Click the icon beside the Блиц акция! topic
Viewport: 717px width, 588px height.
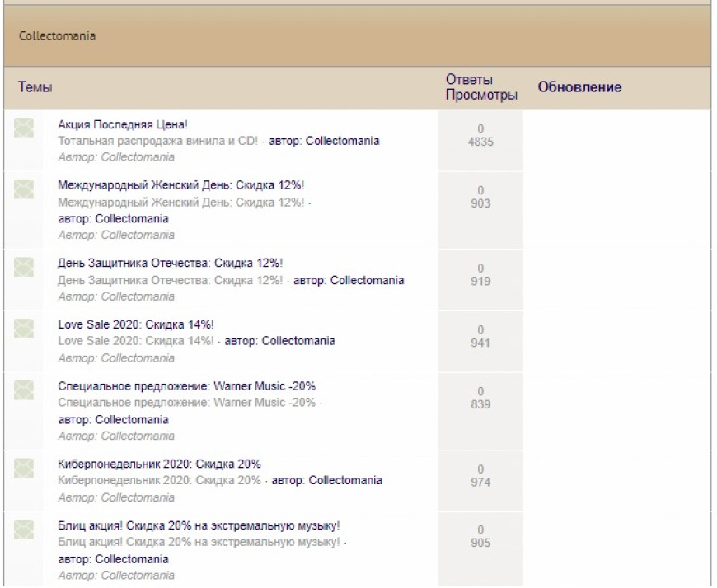coord(24,528)
